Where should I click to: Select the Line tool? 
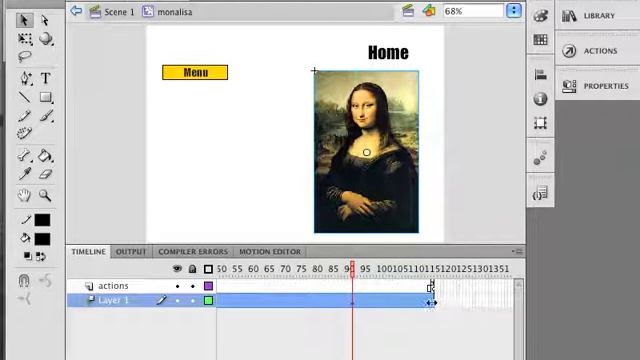coord(25,97)
